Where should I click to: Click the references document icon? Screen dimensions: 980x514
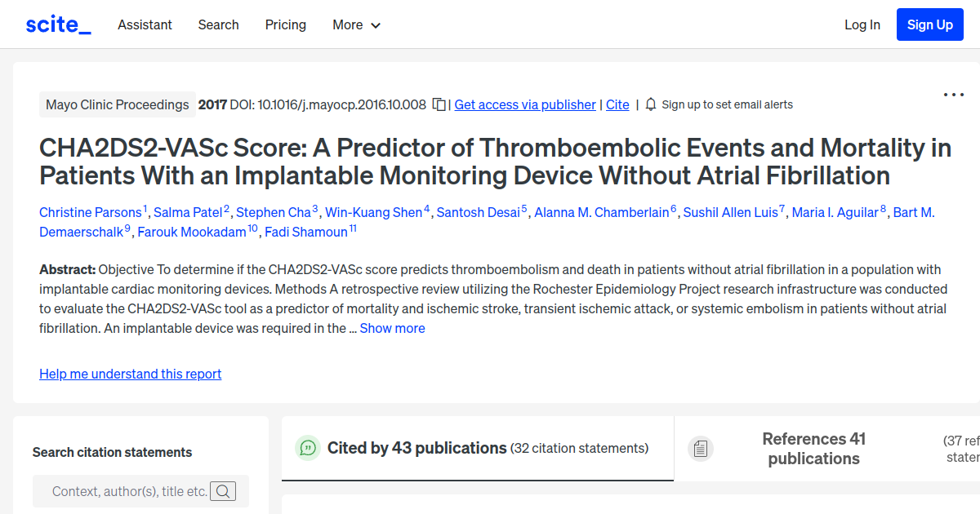[700, 448]
